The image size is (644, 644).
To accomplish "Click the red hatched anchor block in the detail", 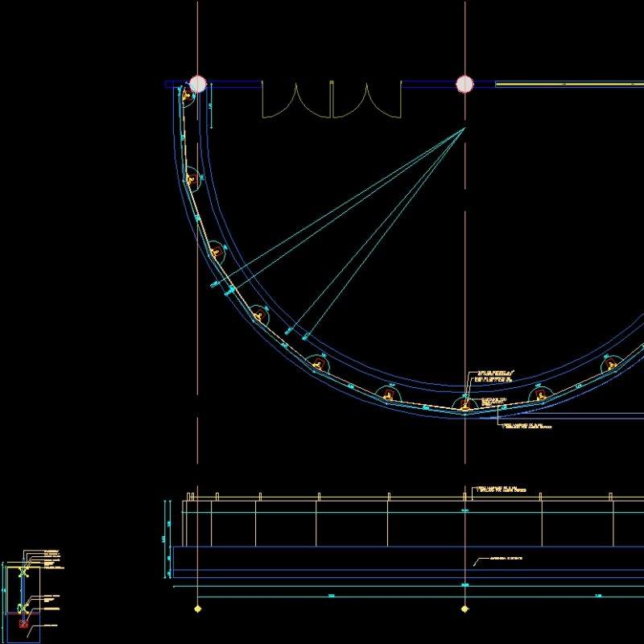I will pyautogui.click(x=24, y=624).
